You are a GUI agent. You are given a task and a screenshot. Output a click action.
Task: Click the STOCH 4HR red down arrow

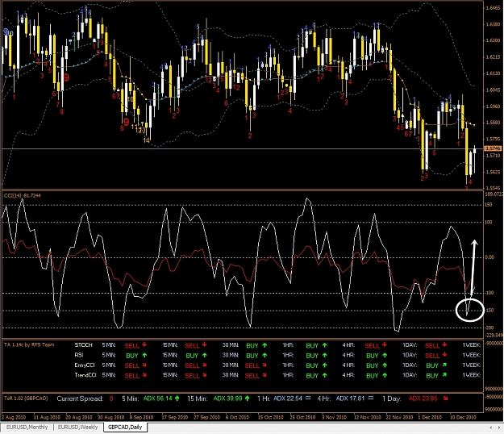tap(385, 344)
